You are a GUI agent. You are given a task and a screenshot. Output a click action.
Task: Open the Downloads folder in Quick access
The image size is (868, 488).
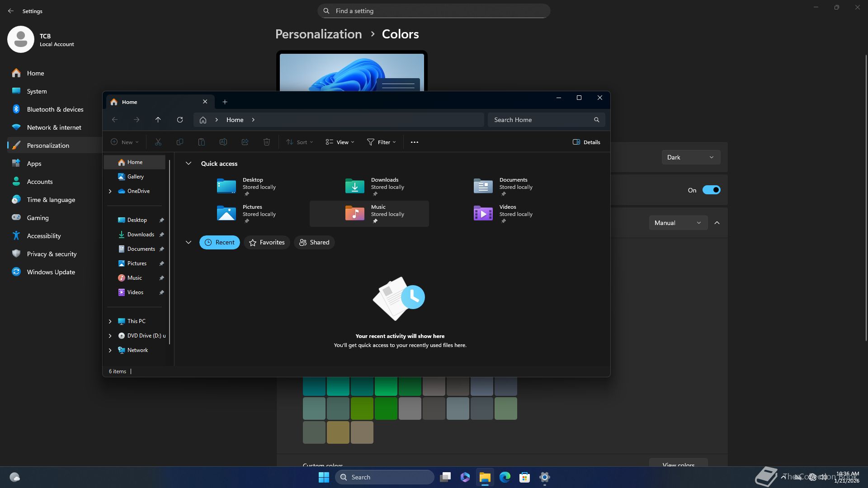[x=369, y=186]
